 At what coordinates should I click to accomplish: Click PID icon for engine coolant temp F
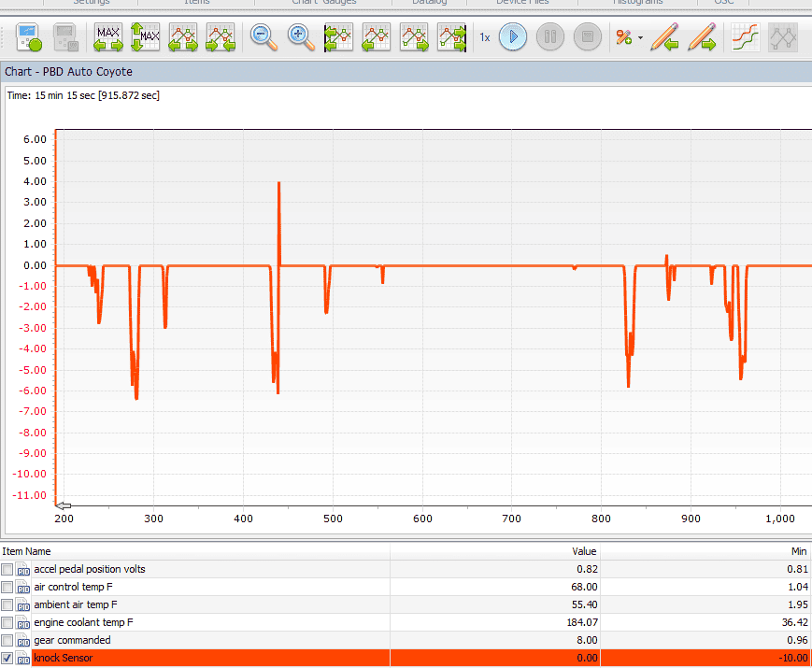22,623
